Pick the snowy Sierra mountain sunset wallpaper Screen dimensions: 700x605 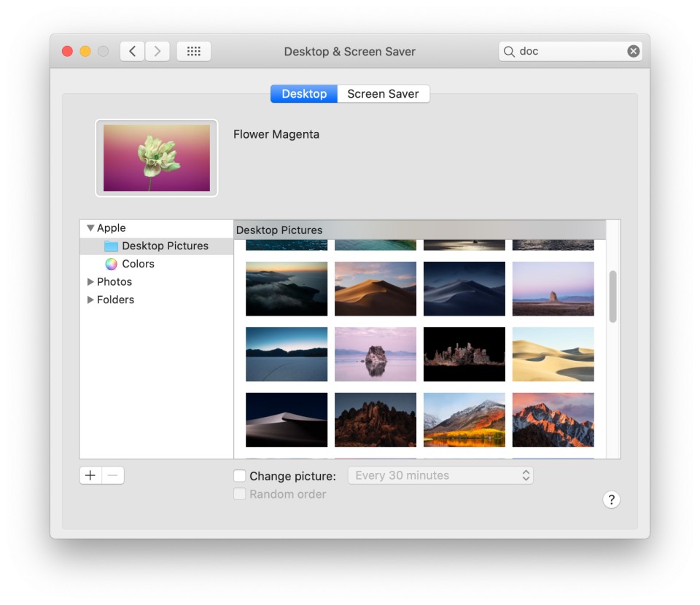tap(553, 420)
